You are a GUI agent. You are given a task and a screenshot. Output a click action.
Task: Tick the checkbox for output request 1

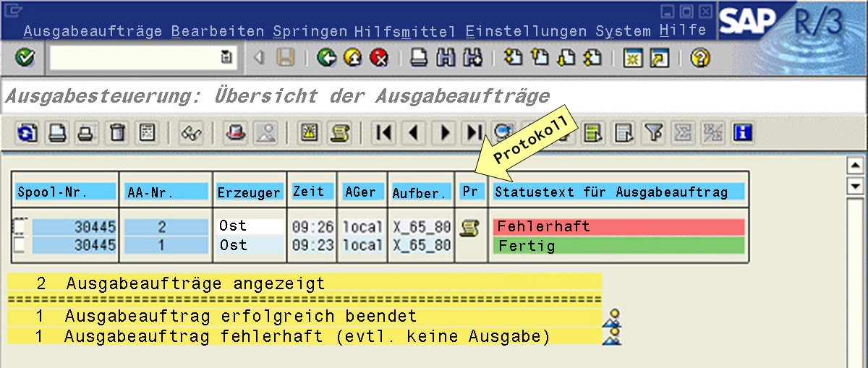pos(19,245)
